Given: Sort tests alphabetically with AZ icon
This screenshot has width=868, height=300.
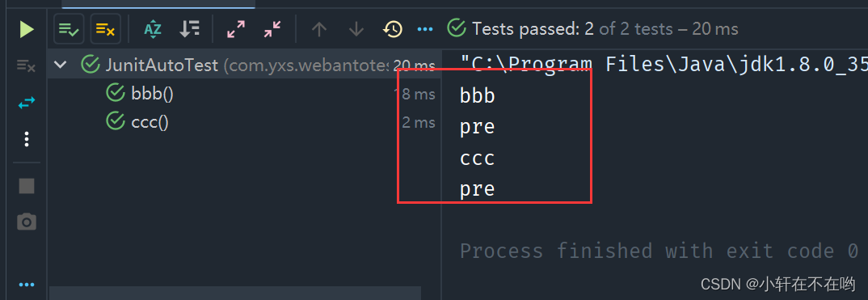Looking at the screenshot, I should click(152, 29).
